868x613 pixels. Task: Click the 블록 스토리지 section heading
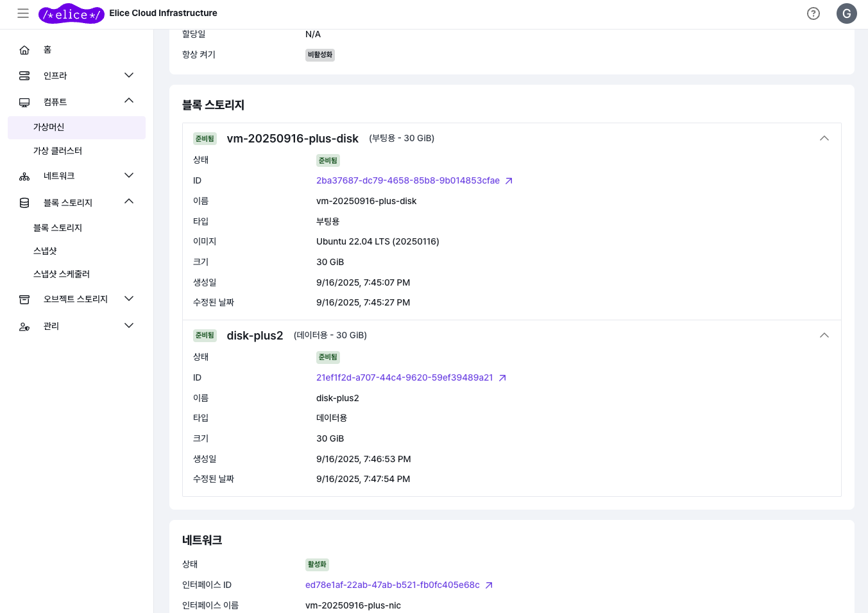coord(213,105)
